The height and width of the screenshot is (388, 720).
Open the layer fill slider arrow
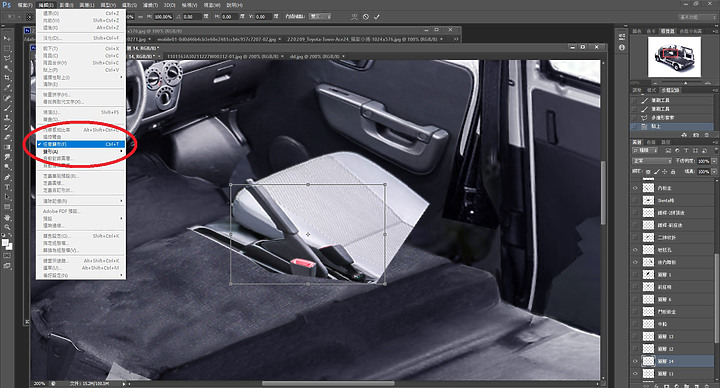[714, 171]
